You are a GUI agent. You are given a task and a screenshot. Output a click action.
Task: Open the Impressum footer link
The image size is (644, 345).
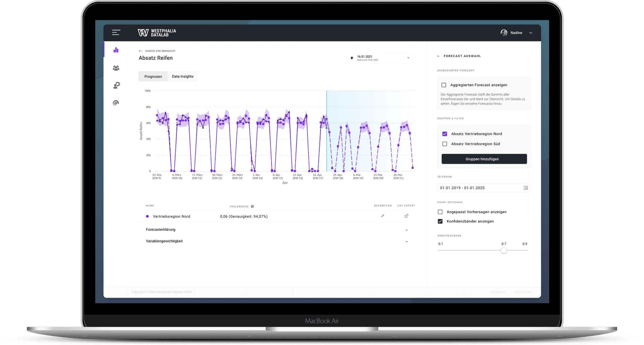pos(498,292)
